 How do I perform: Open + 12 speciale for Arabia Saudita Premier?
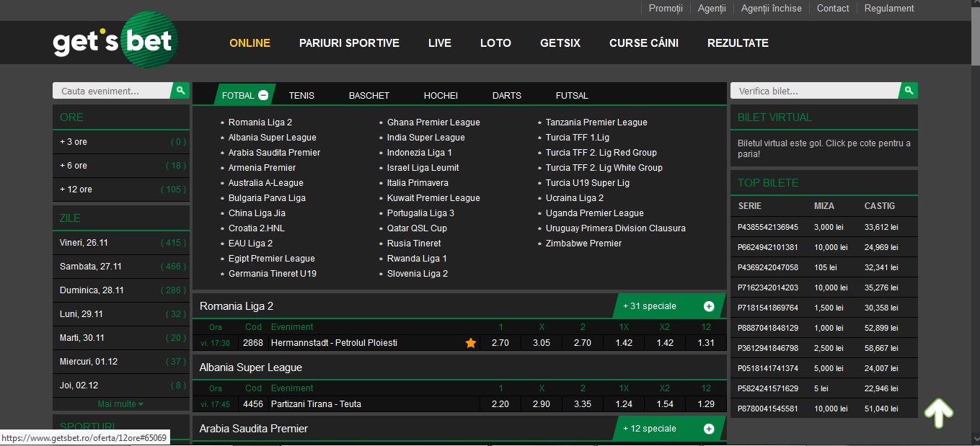coord(669,429)
